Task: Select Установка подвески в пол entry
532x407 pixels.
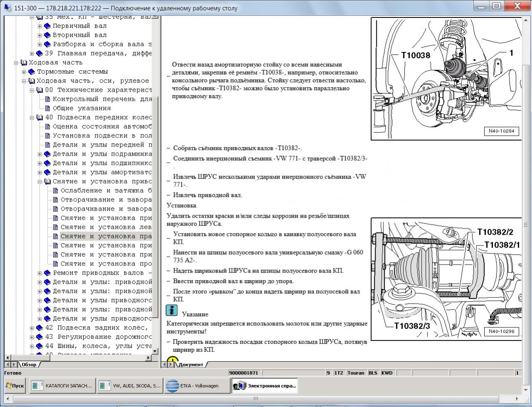Action: (x=102, y=136)
